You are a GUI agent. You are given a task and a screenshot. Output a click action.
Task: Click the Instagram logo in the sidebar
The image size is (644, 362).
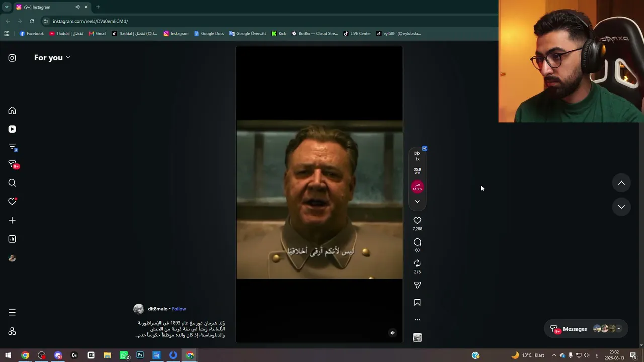click(x=12, y=58)
